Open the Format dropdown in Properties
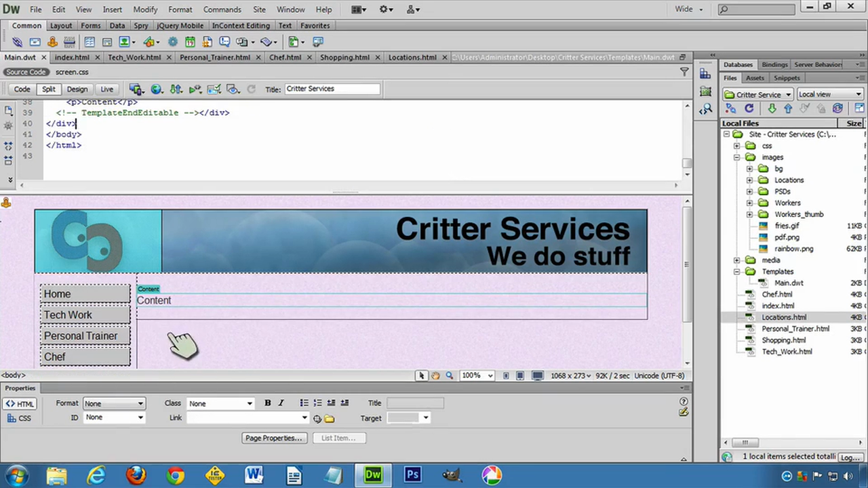Viewport: 868px width, 488px height. [114, 403]
